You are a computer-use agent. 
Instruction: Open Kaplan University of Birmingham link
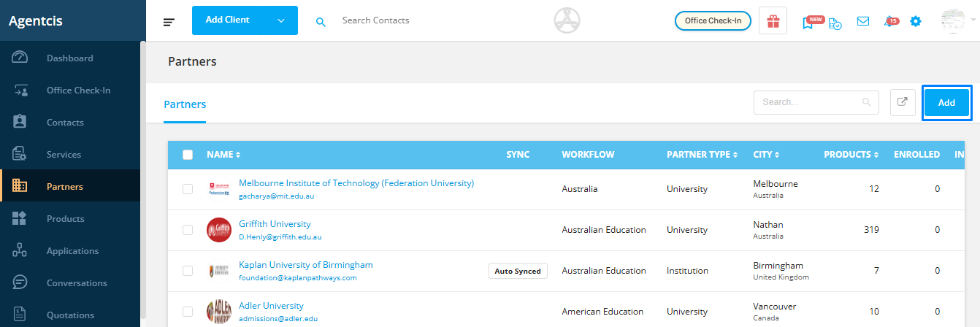[x=306, y=265]
